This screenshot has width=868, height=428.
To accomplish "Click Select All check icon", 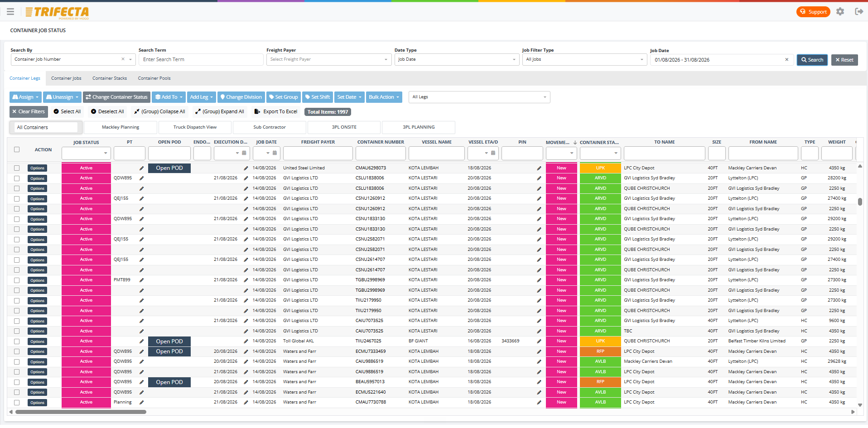I will tap(56, 111).
